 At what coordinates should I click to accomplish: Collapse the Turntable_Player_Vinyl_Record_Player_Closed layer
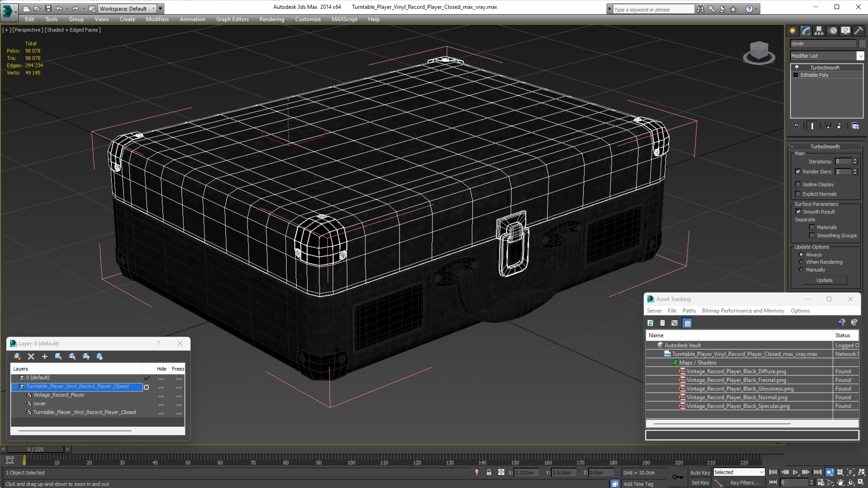click(15, 386)
